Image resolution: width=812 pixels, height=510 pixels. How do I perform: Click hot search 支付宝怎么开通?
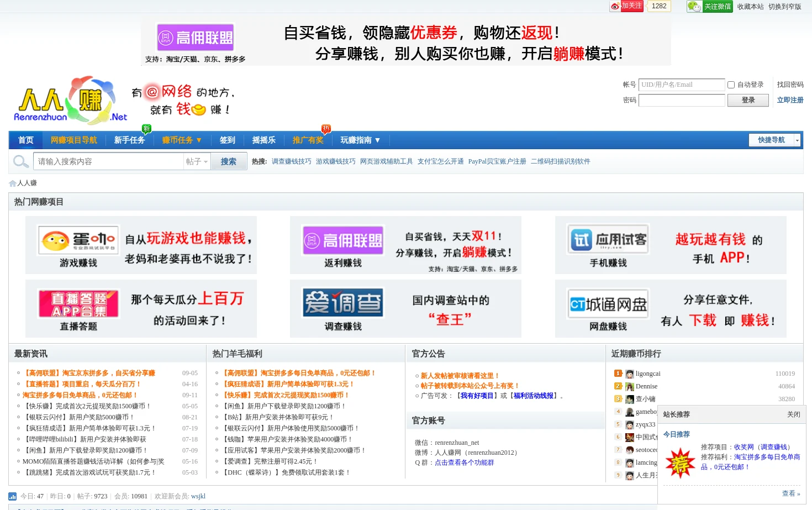click(441, 161)
